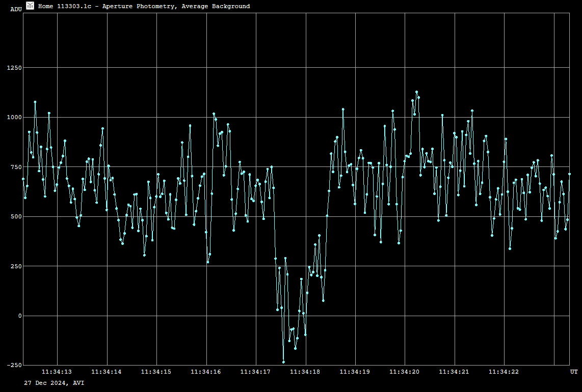Click the '0' y-axis label
This screenshot has height=392, width=582.
20,316
